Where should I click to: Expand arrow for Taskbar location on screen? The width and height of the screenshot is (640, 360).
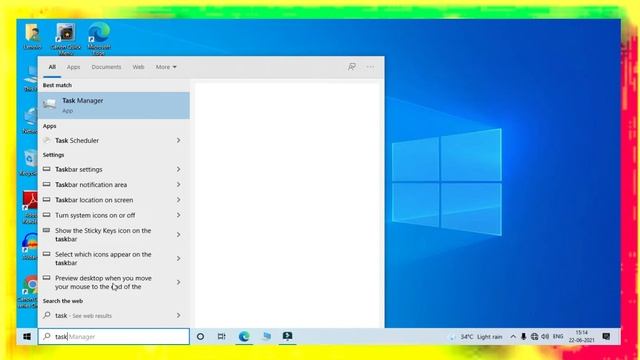coord(178,200)
